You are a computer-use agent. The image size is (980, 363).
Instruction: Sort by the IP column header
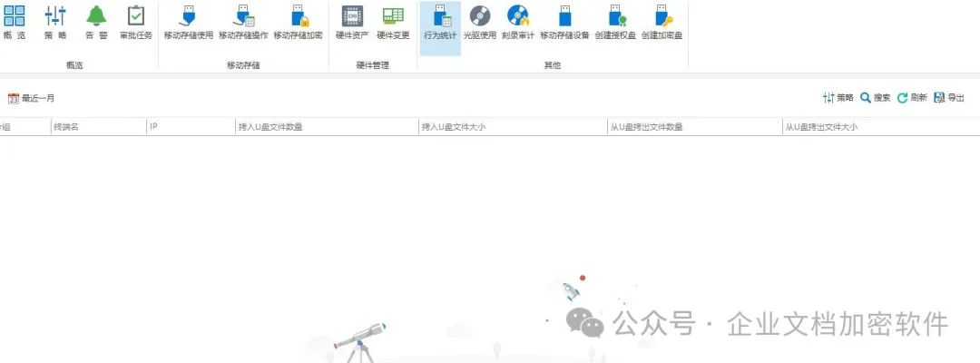tap(191, 127)
